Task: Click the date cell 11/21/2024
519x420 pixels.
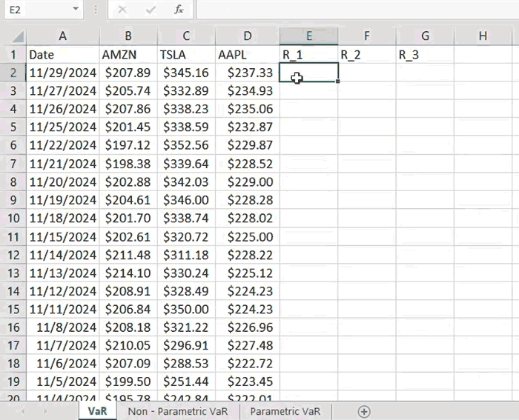Action: pos(62,164)
